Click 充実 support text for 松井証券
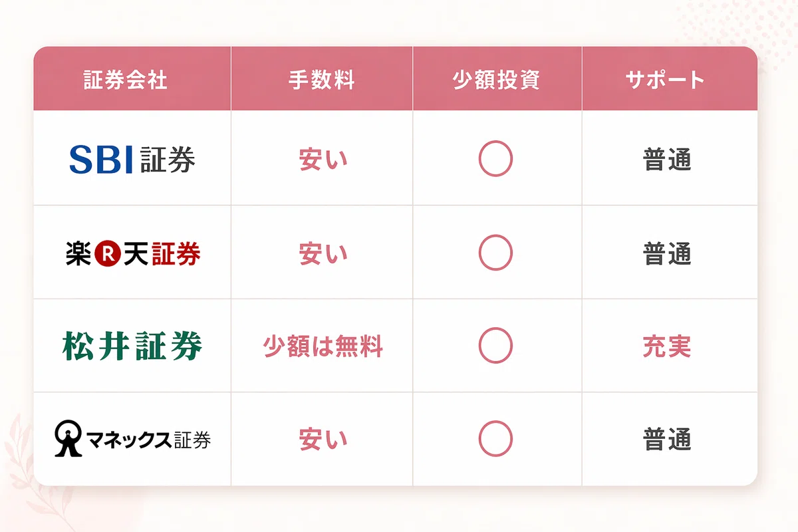Image resolution: width=798 pixels, height=532 pixels. point(667,346)
